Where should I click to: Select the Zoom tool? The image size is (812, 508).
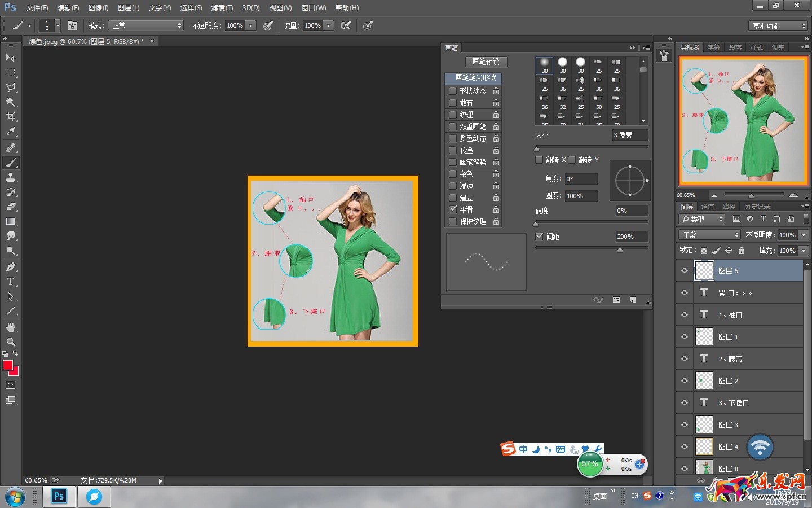tap(11, 342)
